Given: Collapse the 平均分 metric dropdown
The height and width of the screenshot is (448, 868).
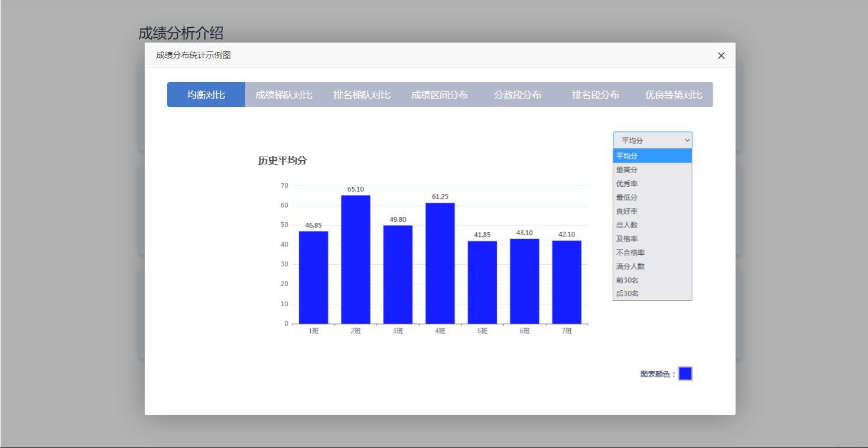Looking at the screenshot, I should [653, 140].
